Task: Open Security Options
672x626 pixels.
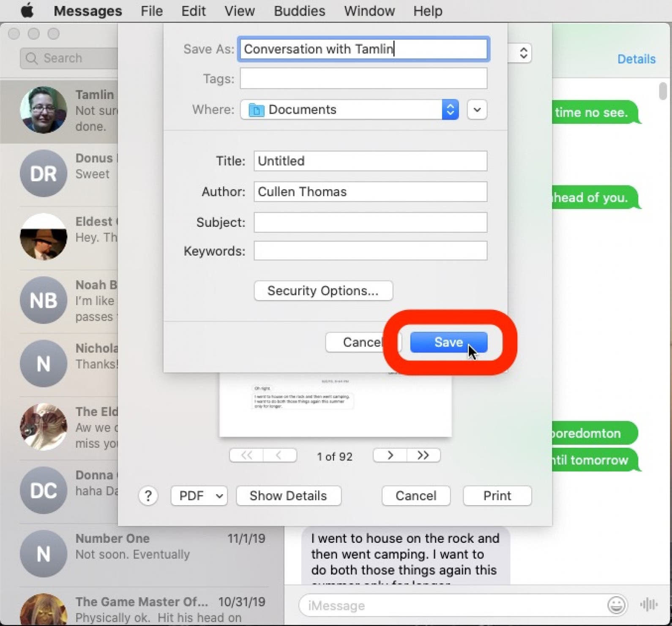Action: point(323,291)
